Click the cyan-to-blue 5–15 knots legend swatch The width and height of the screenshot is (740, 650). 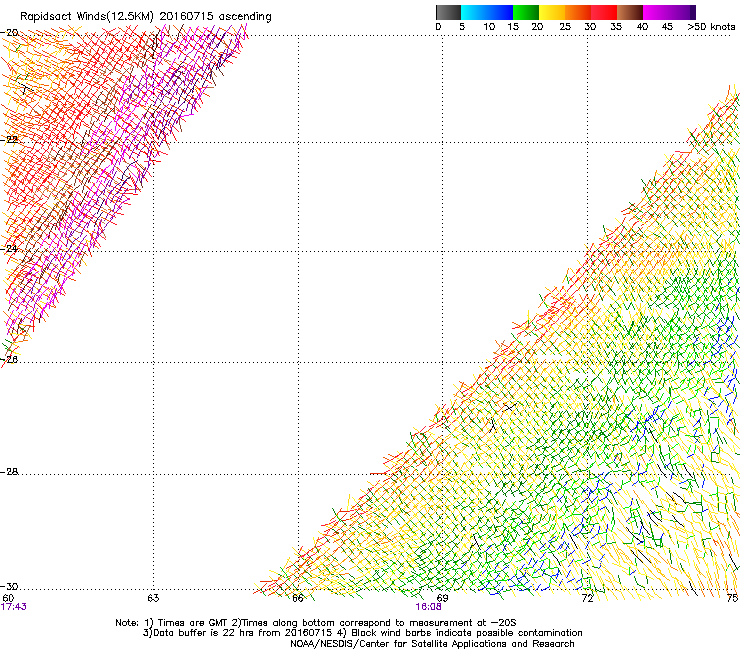tap(487, 12)
